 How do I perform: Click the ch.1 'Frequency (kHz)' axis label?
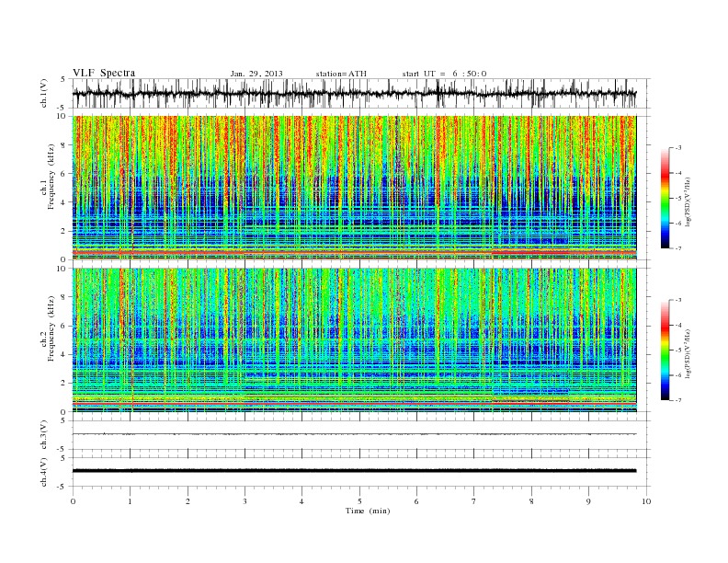pyautogui.click(x=51, y=177)
